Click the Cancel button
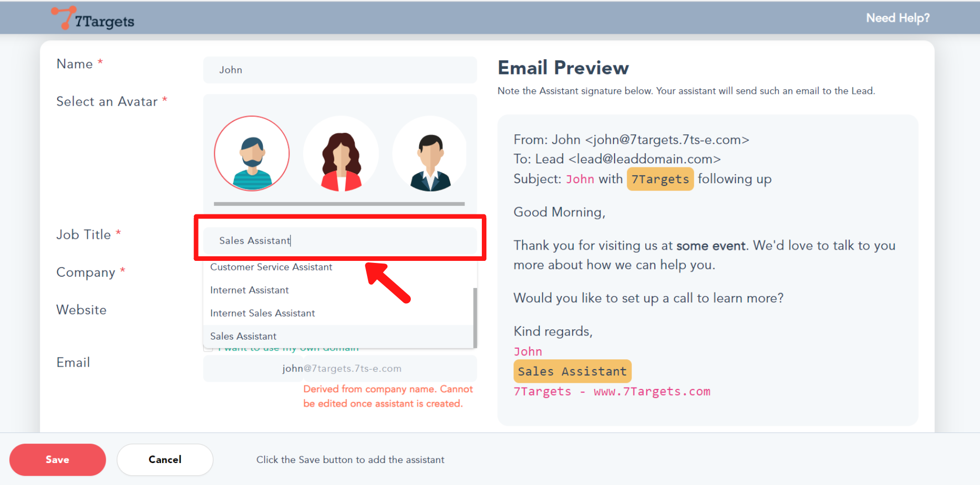Viewport: 980px width, 485px height. 165,459
